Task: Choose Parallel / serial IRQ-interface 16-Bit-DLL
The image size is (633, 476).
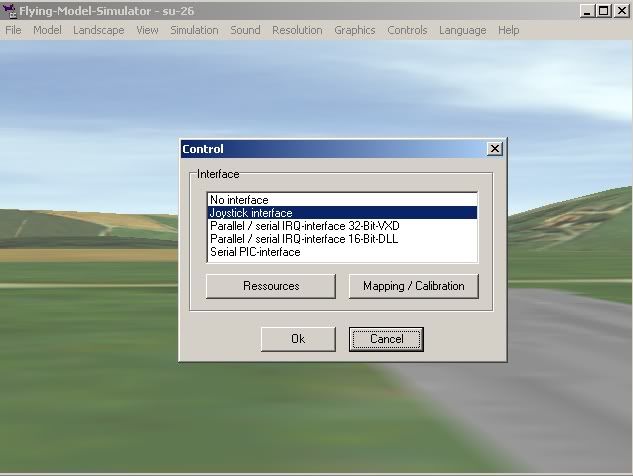Action: (x=342, y=239)
